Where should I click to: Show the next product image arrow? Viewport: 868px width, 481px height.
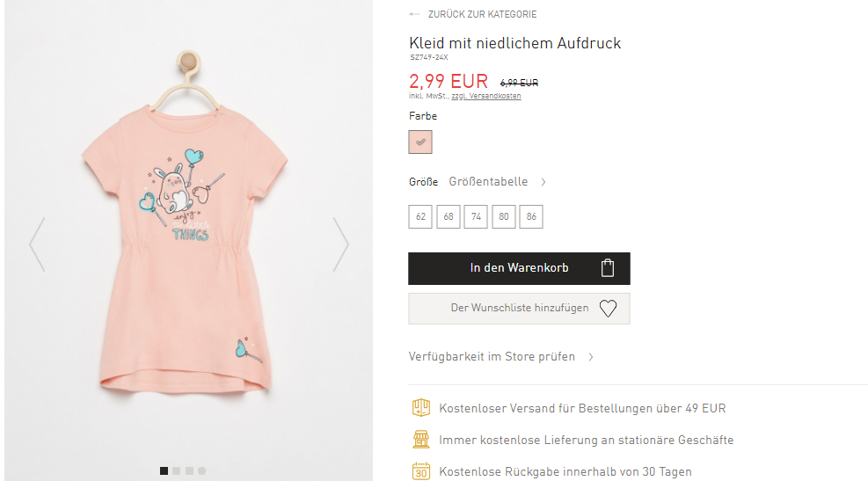[x=340, y=244]
